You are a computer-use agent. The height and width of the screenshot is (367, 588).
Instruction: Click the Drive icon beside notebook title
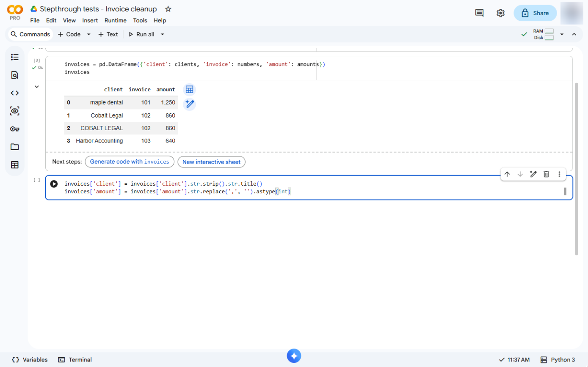tap(34, 9)
